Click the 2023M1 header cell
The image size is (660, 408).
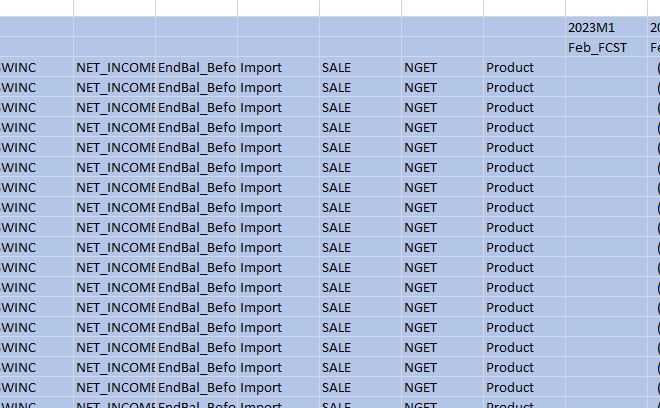coord(606,28)
